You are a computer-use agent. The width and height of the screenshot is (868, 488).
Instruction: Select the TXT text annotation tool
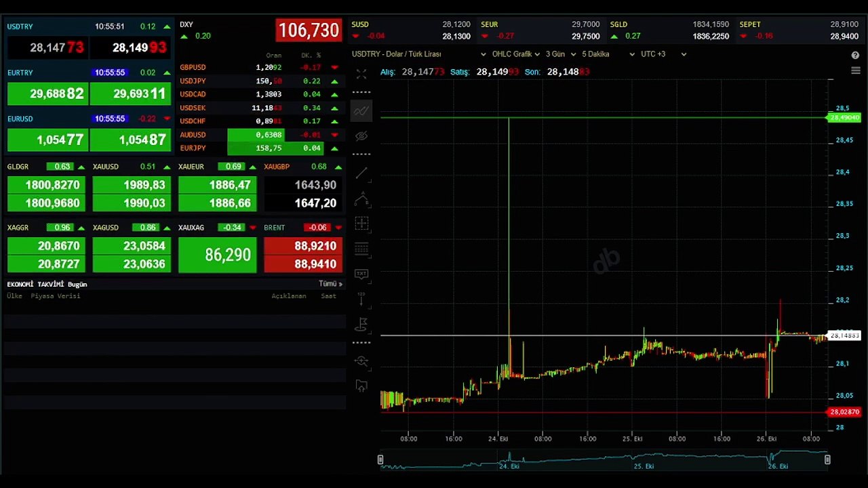[361, 274]
